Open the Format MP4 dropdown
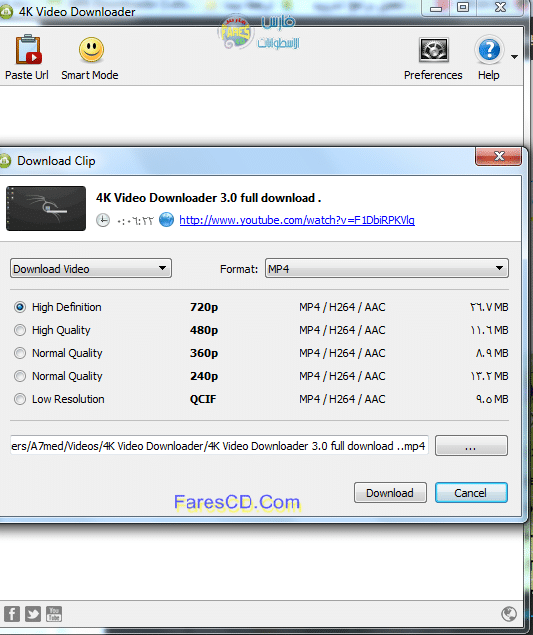The height and width of the screenshot is (635, 533). [387, 268]
